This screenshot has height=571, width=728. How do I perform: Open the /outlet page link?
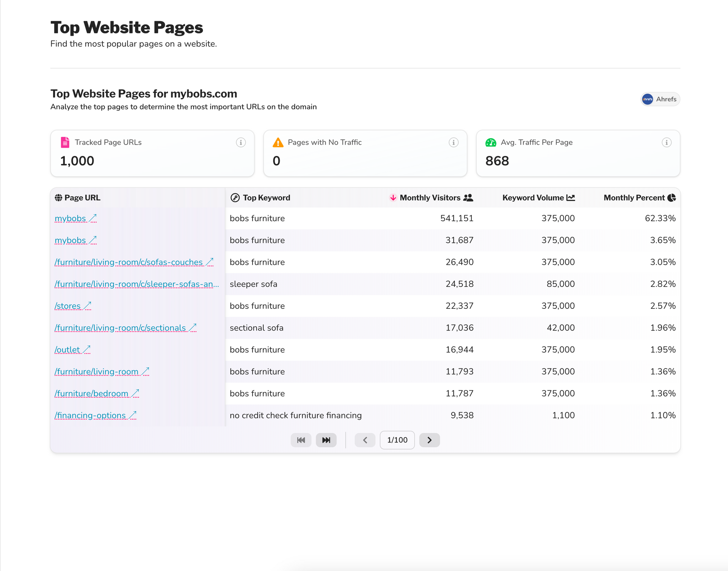67,350
